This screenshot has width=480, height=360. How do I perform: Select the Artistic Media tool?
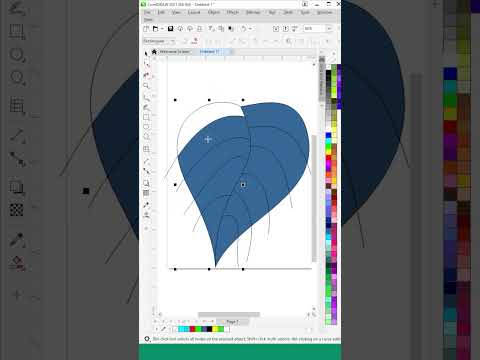[x=146, y=107]
